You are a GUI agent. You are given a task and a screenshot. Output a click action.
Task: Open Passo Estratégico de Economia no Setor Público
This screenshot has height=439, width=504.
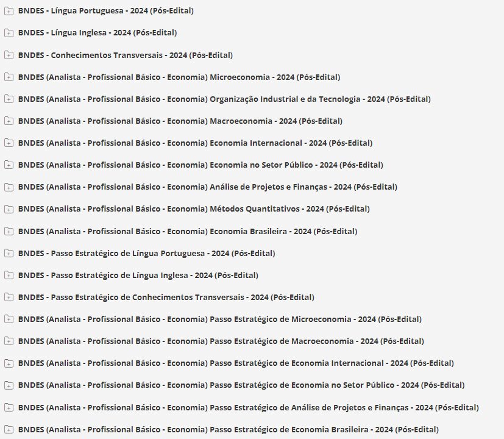click(241, 385)
